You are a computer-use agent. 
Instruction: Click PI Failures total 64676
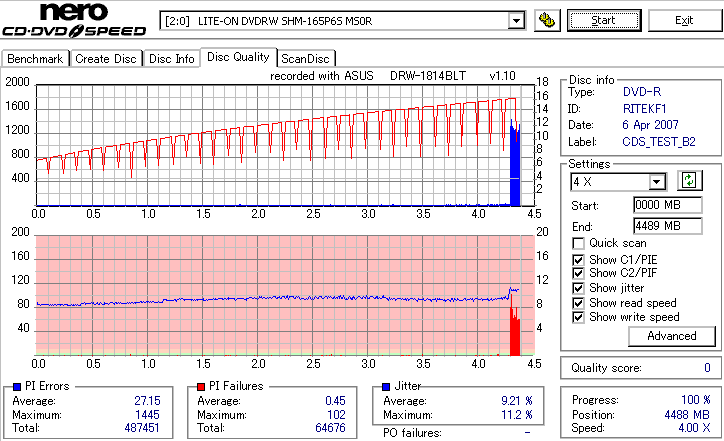tap(330, 428)
